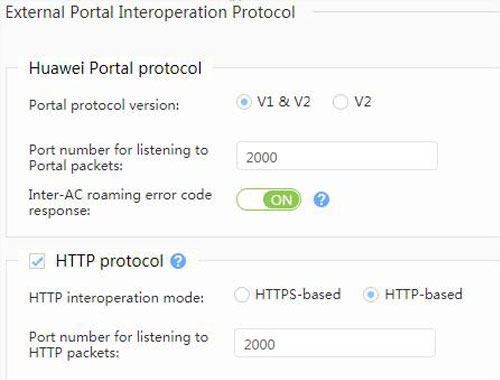Viewport: 500px width, 380px height.
Task: Choose the HTTP-based radio circle
Action: 371,295
